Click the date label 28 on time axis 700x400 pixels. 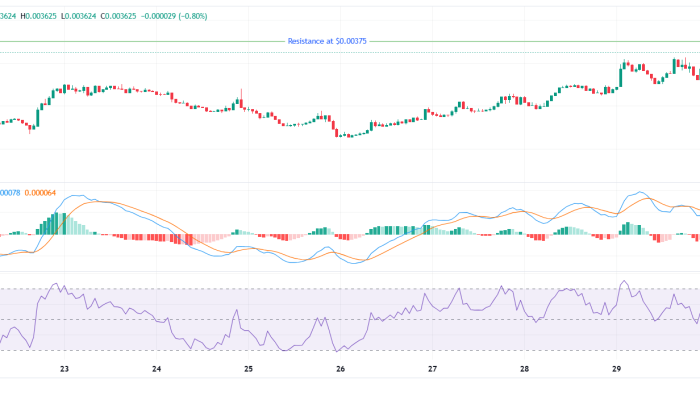tap(525, 369)
